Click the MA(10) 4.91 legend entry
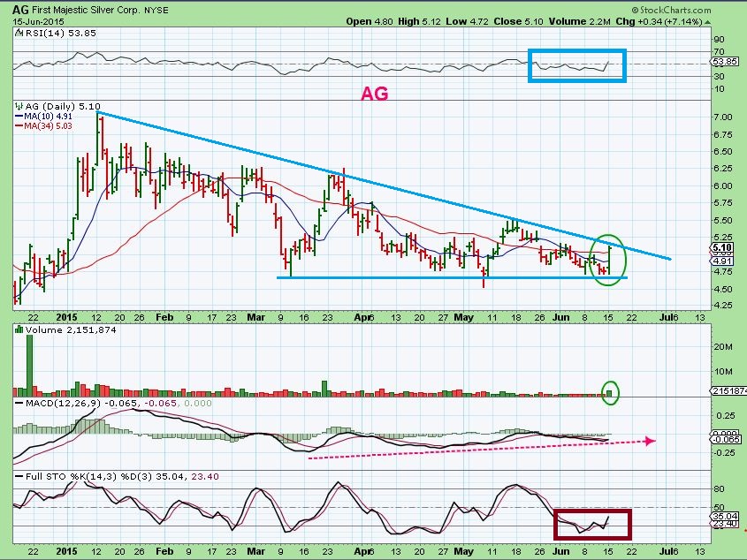 coord(43,116)
